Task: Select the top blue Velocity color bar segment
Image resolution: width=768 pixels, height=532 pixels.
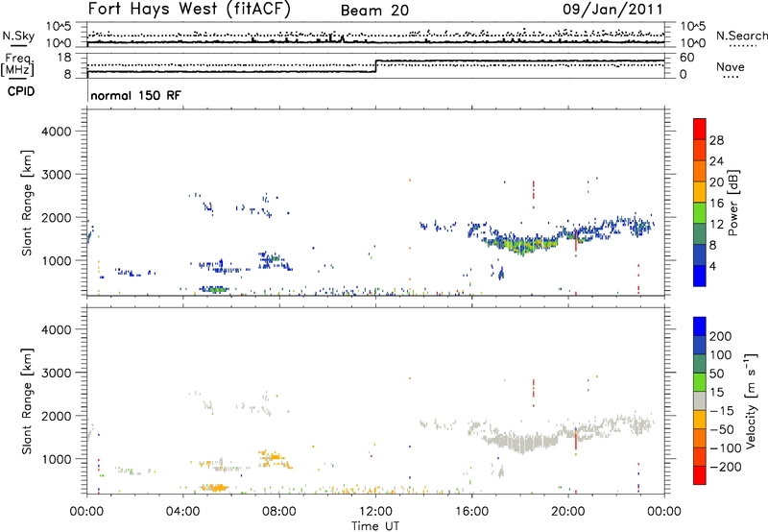Action: click(x=700, y=326)
